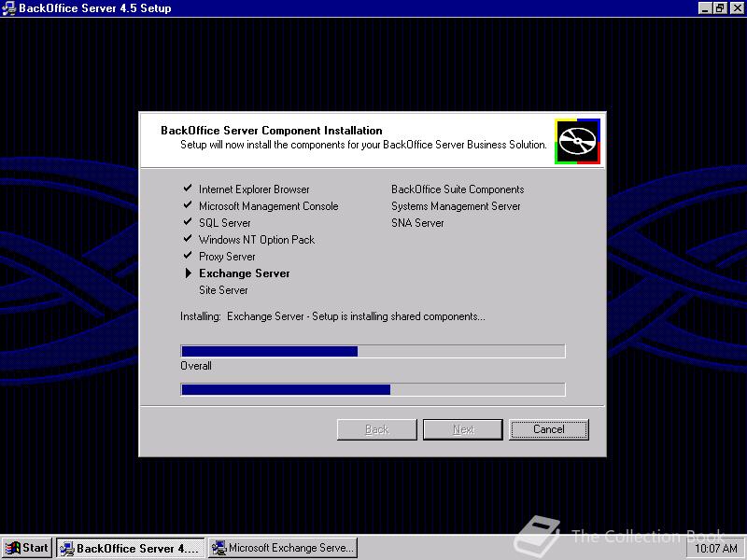Select Windows NT Option Pack entry
Image resolution: width=747 pixels, height=560 pixels.
point(257,240)
